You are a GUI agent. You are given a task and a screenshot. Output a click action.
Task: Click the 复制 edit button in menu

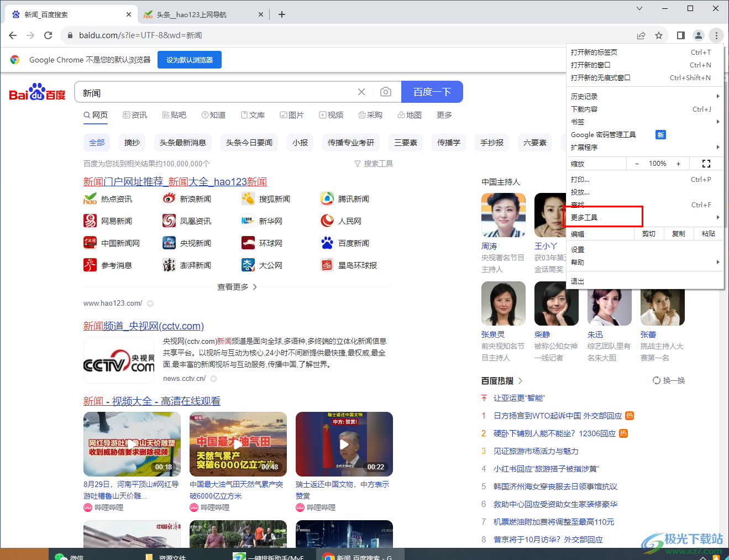(679, 234)
